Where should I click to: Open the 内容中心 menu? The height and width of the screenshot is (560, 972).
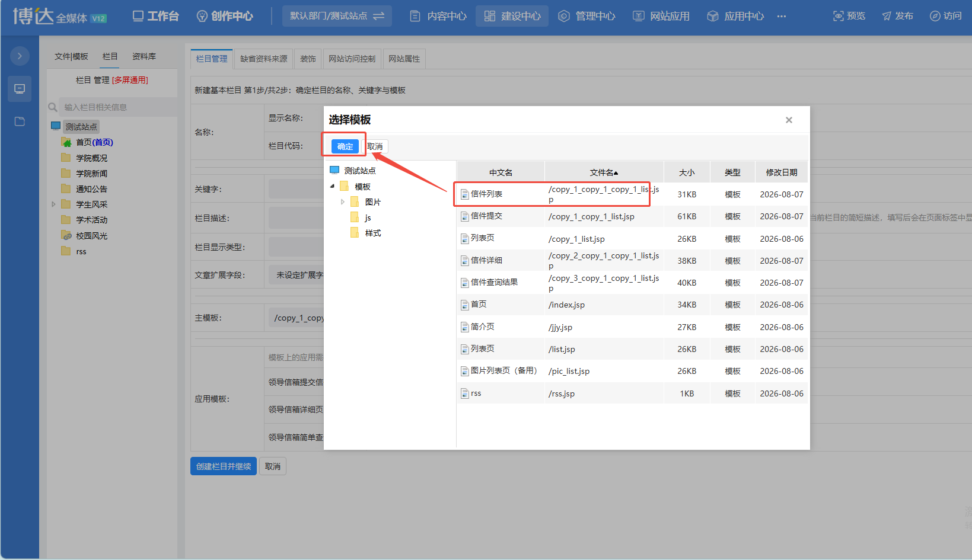coord(439,16)
